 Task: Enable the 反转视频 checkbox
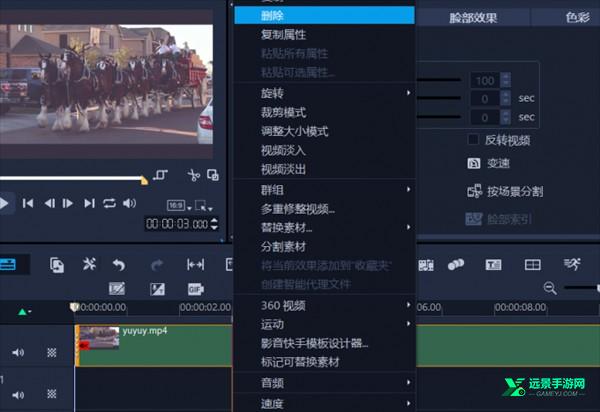(473, 140)
